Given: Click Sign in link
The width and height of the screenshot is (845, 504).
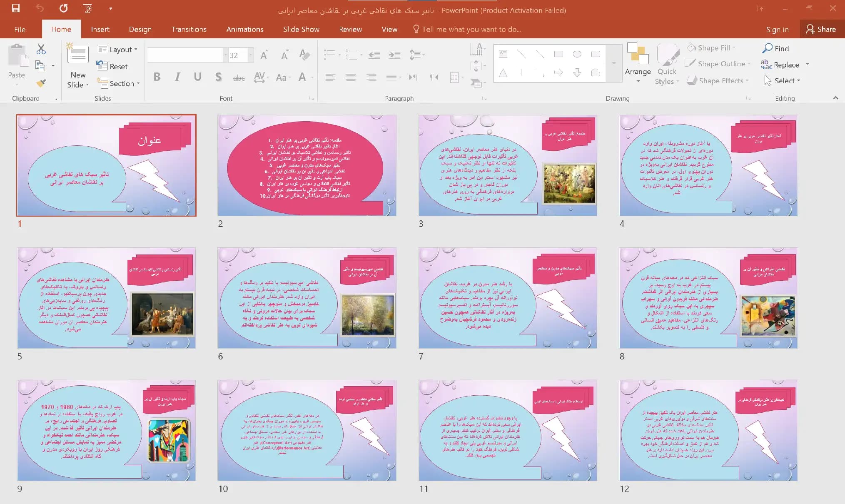Looking at the screenshot, I should 777,30.
